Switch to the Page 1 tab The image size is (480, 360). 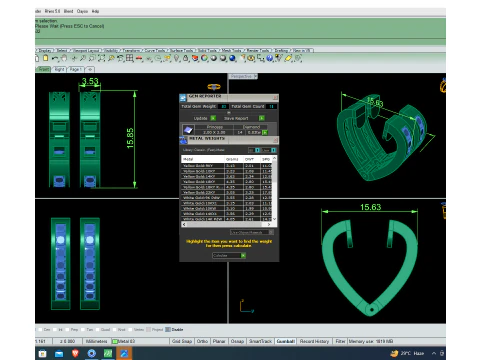pyautogui.click(x=75, y=69)
